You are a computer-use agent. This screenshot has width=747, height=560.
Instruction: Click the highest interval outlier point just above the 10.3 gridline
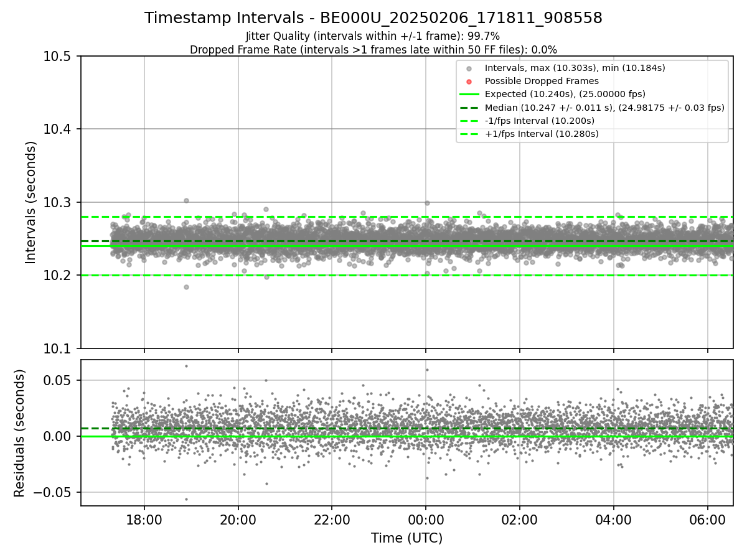(186, 200)
